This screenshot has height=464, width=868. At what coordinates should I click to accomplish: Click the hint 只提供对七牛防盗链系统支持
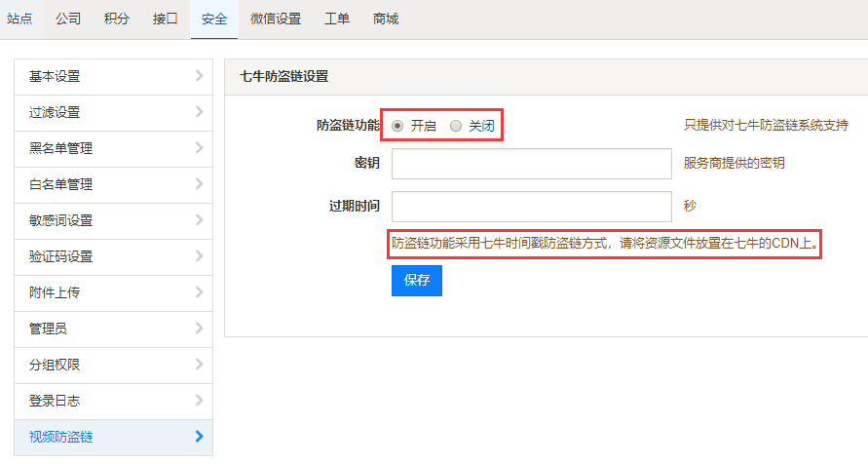coord(766,125)
